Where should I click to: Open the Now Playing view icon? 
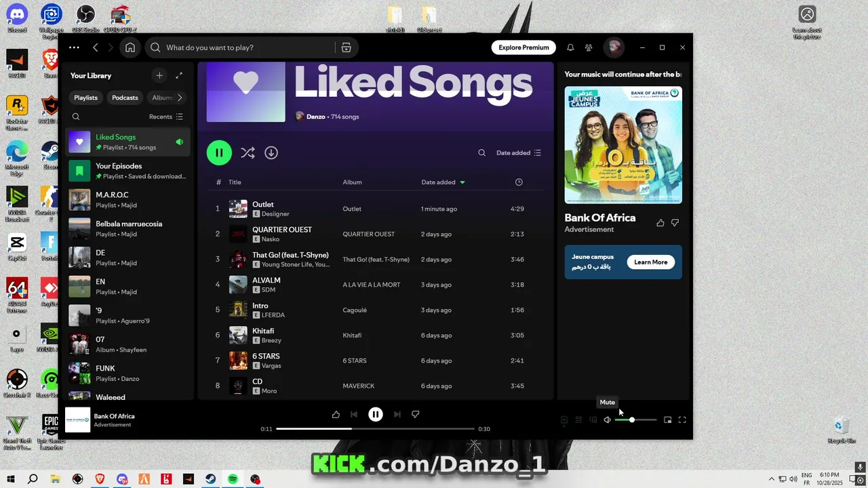click(x=564, y=420)
